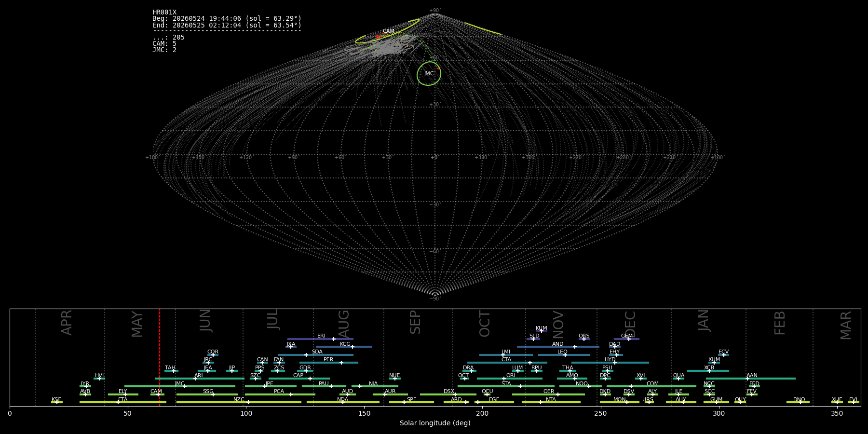Click the ETA shower bar
The width and height of the screenshot is (868, 434).
coord(123,402)
